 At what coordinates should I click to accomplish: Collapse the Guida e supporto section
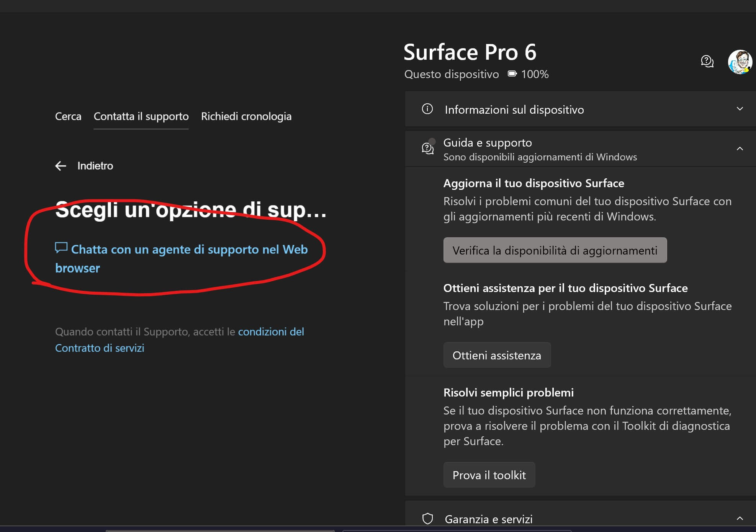[740, 149]
